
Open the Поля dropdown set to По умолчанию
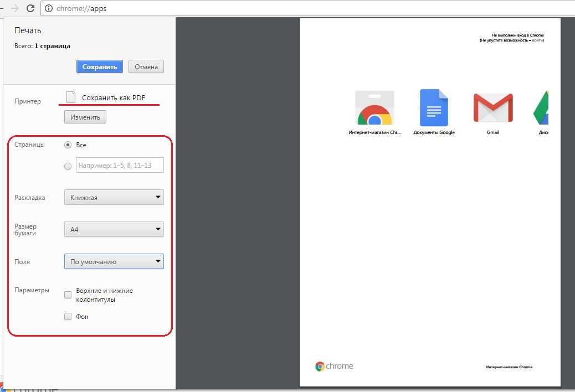tap(114, 261)
